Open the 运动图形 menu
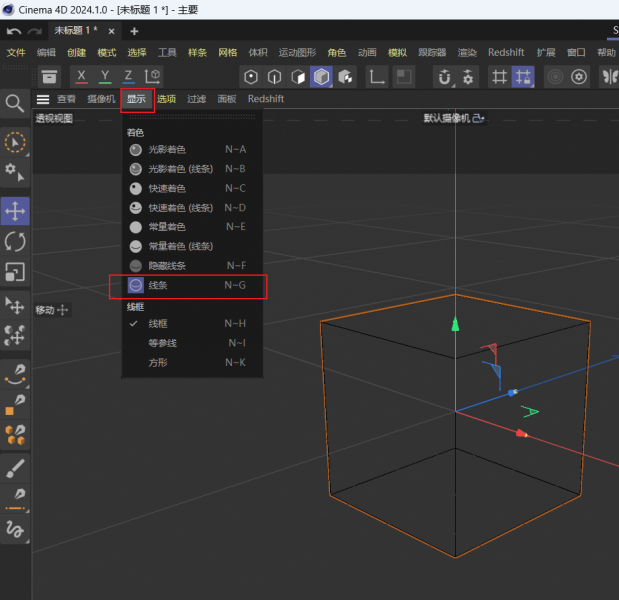The image size is (619, 600). [298, 52]
